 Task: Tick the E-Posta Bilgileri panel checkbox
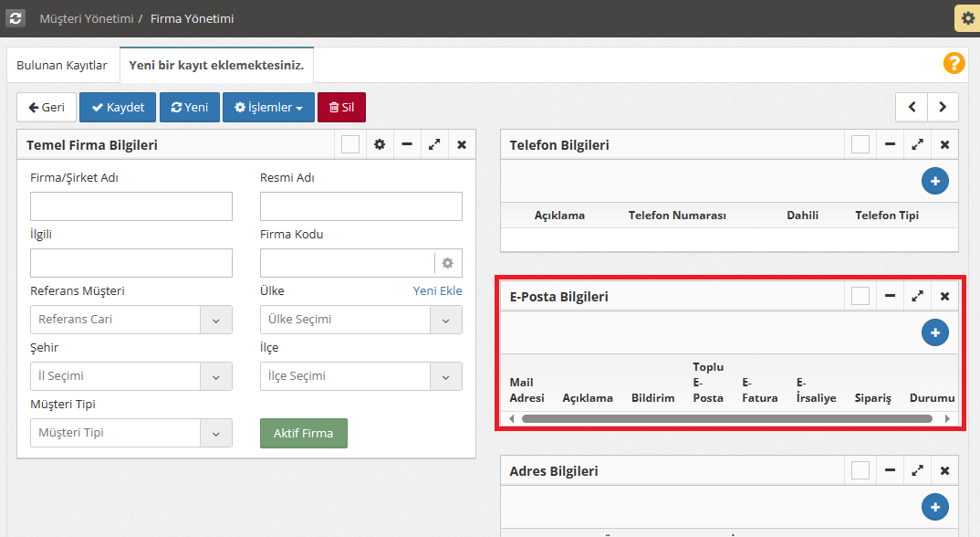[860, 296]
